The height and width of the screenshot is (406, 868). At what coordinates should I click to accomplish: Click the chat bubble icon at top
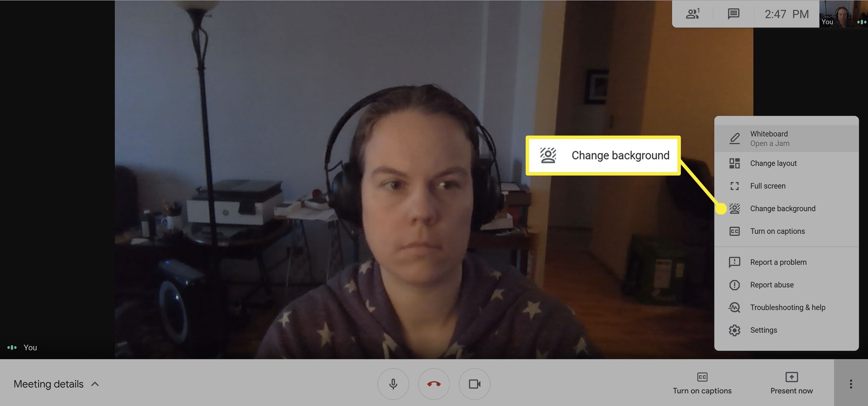(x=733, y=13)
